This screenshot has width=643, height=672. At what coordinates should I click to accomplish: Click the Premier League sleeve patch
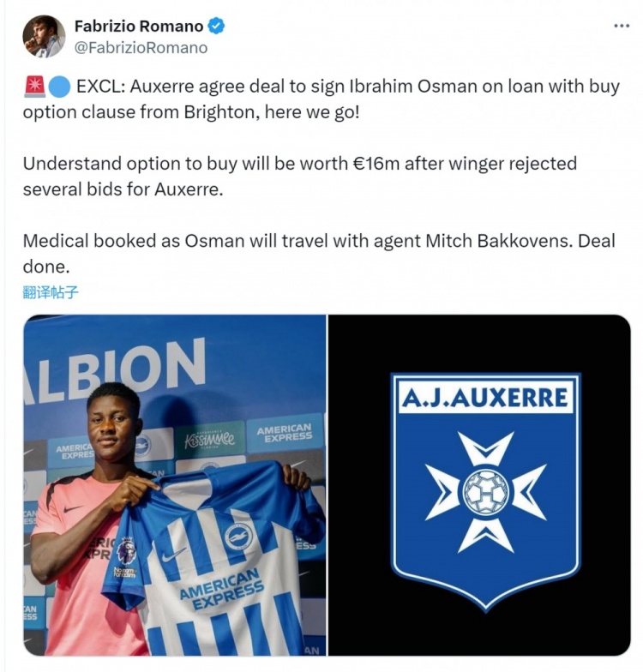127,552
